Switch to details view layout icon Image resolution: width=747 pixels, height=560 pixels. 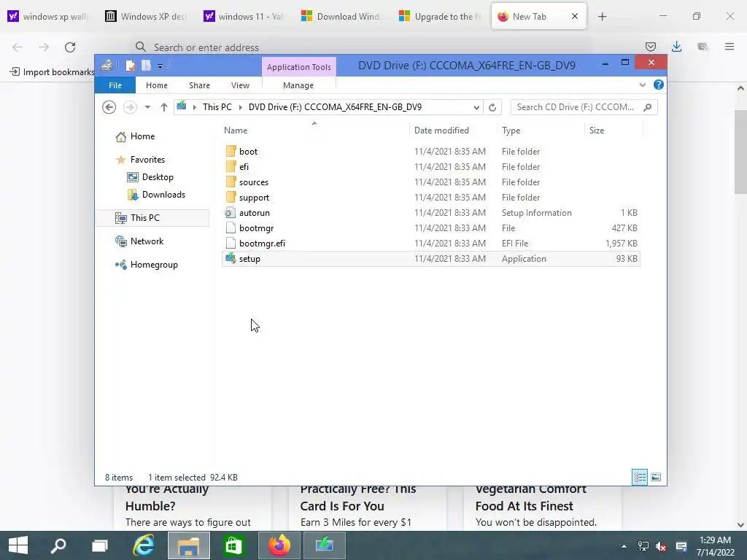[x=640, y=477]
